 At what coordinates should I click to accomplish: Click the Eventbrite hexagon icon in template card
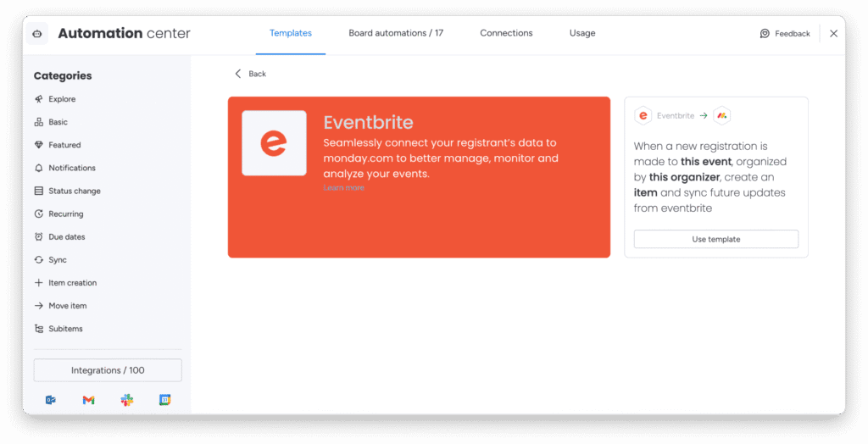click(x=643, y=116)
